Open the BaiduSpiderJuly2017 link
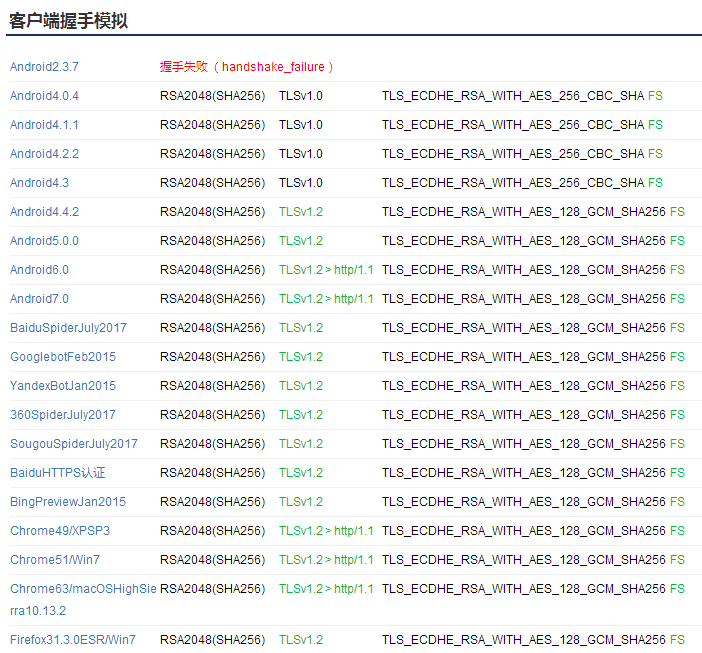This screenshot has height=653, width=702. click(68, 328)
